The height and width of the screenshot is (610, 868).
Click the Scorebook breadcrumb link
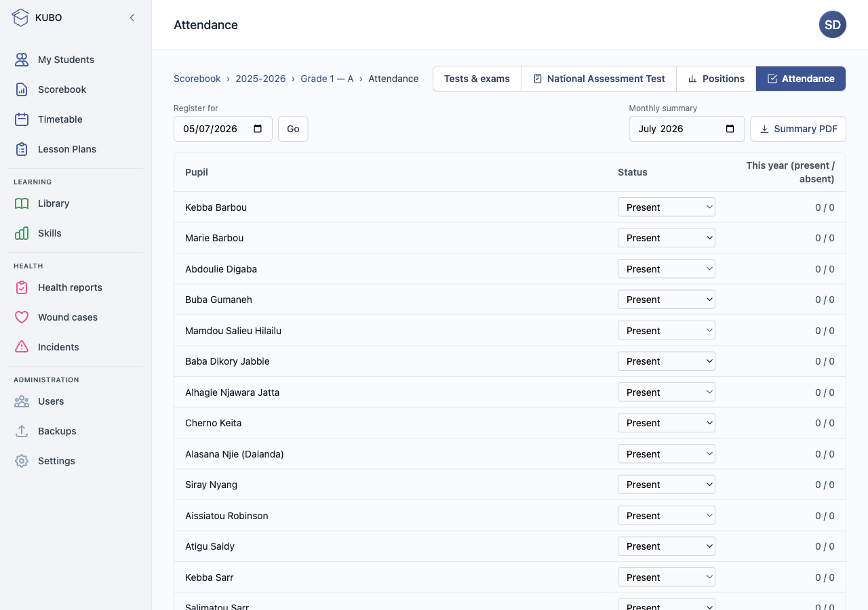tap(197, 79)
